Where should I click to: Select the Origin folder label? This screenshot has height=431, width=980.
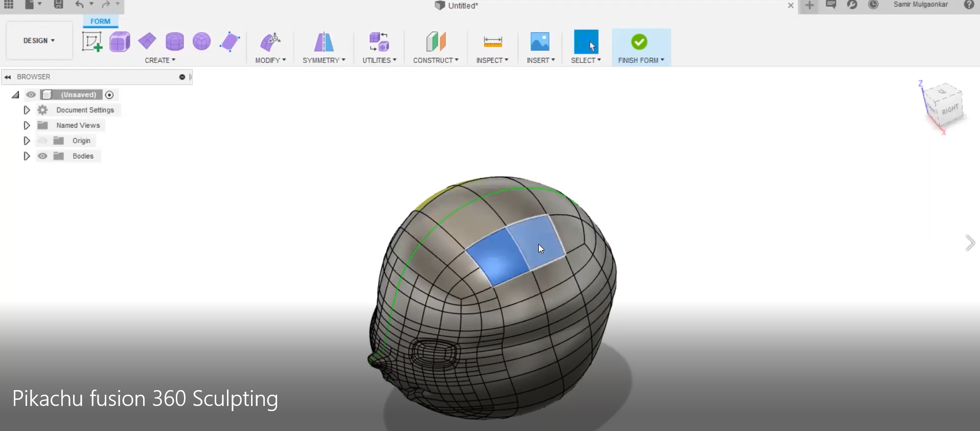(81, 141)
